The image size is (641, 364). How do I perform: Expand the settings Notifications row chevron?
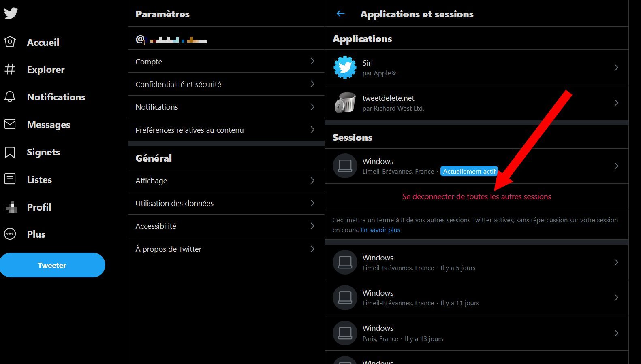(x=312, y=107)
